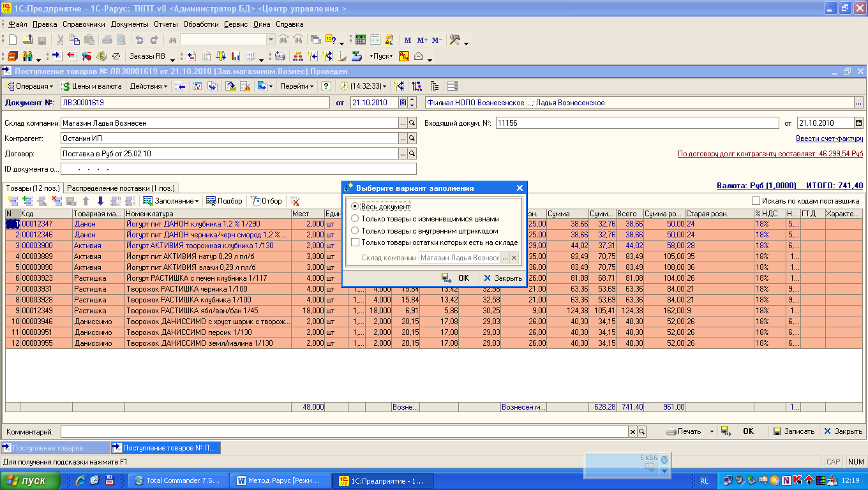The height and width of the screenshot is (490, 868).
Task: Open the Сервис menu
Action: click(236, 24)
